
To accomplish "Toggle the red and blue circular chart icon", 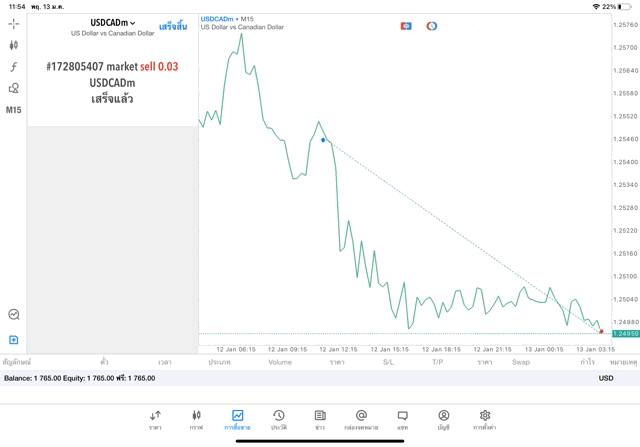I will point(432,26).
